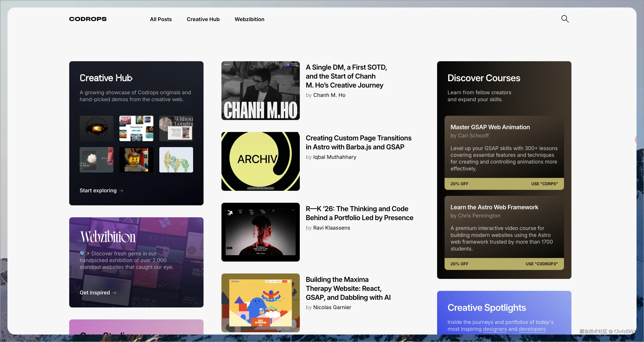Open R—K '26 portfolio article title
Screen dimensions: 644x342
[x=359, y=213]
